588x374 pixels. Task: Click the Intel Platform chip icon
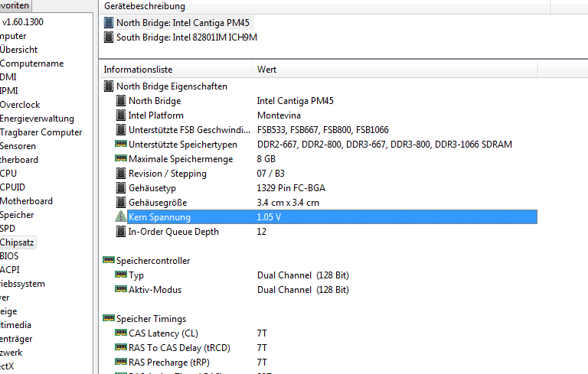120,115
